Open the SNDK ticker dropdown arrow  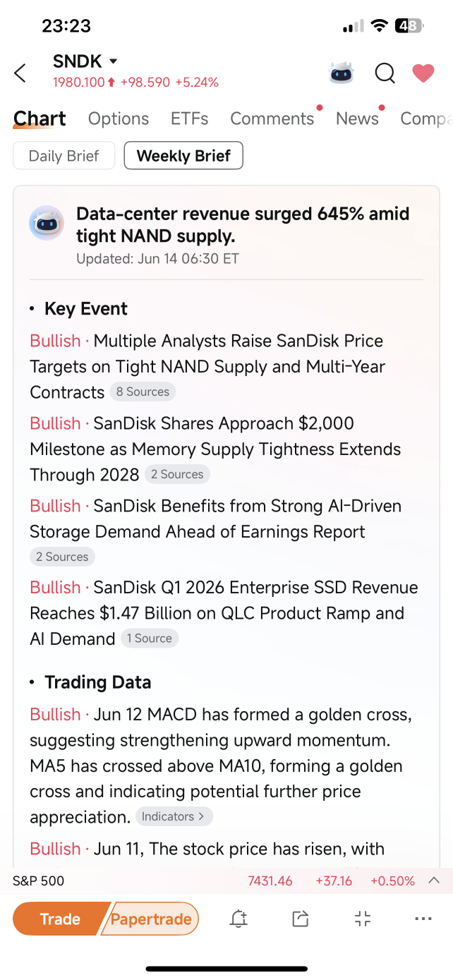[x=114, y=61]
